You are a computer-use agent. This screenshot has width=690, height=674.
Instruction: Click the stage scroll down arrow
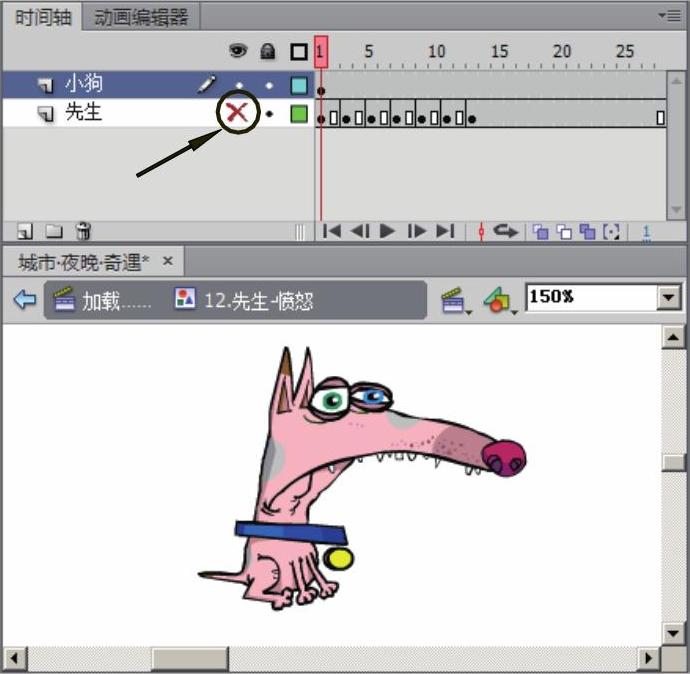pos(673,634)
